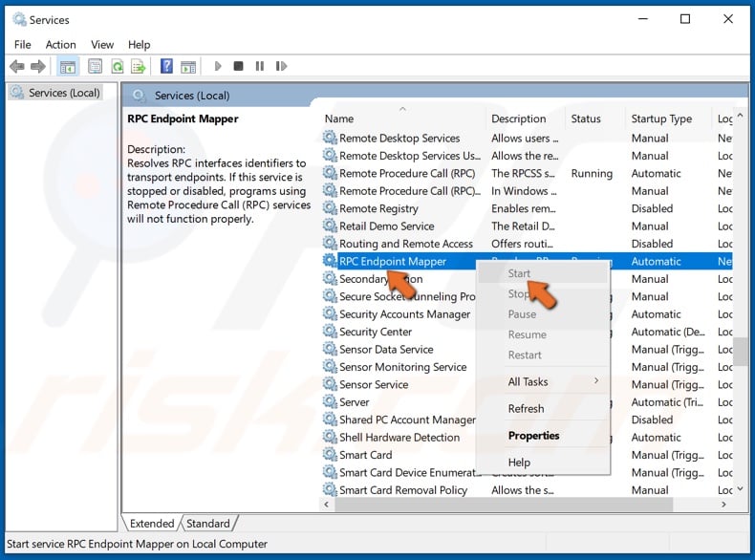Click gear icon beside Routing and Remote Access
The width and height of the screenshot is (755, 560).
click(330, 243)
